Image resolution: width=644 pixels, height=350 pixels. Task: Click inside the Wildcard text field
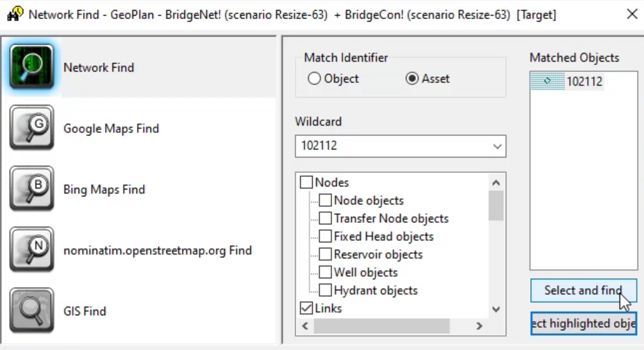[393, 146]
